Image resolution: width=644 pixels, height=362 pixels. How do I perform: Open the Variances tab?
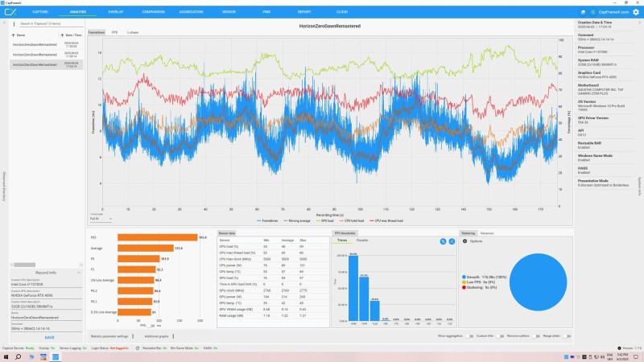coord(487,233)
